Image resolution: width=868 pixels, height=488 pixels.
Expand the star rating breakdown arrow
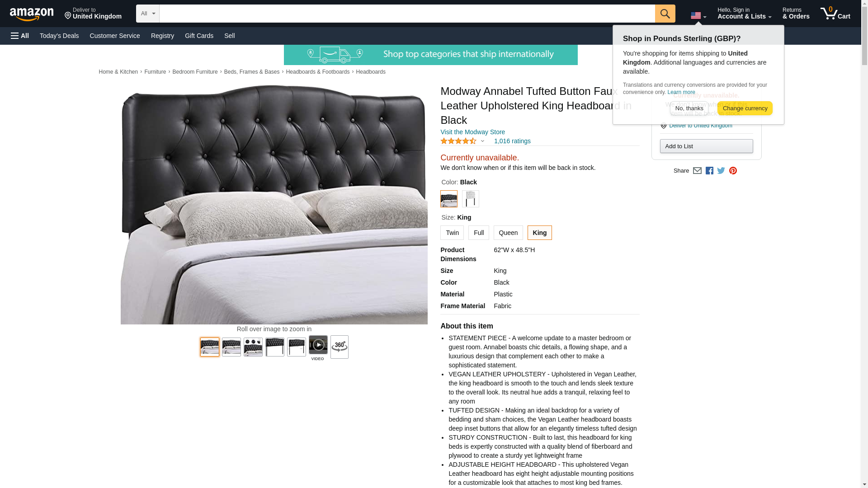[482, 141]
